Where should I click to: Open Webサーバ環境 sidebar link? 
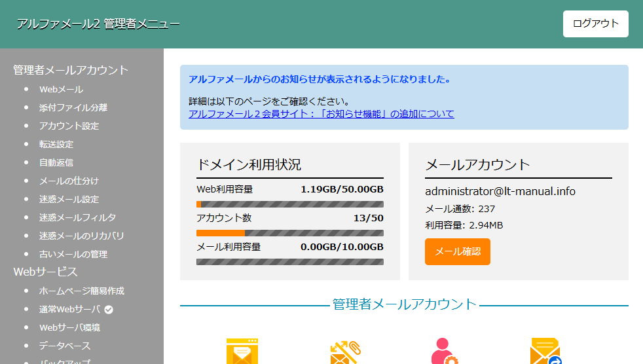pos(69,327)
